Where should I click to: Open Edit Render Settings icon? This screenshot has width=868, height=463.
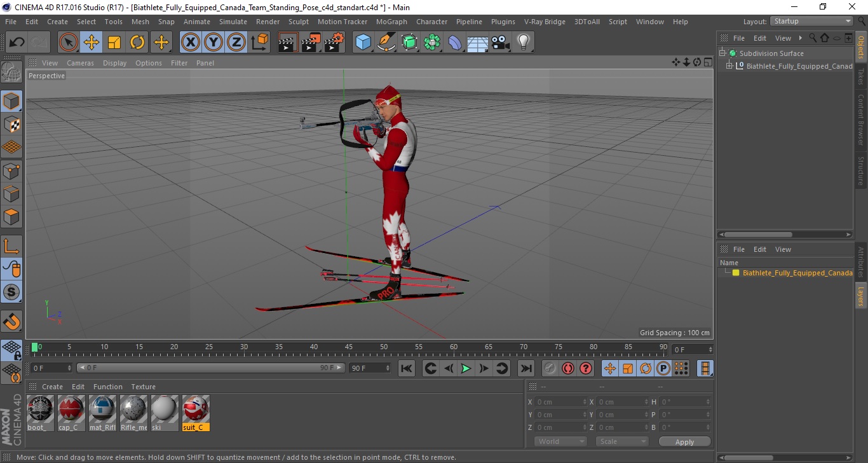(334, 43)
